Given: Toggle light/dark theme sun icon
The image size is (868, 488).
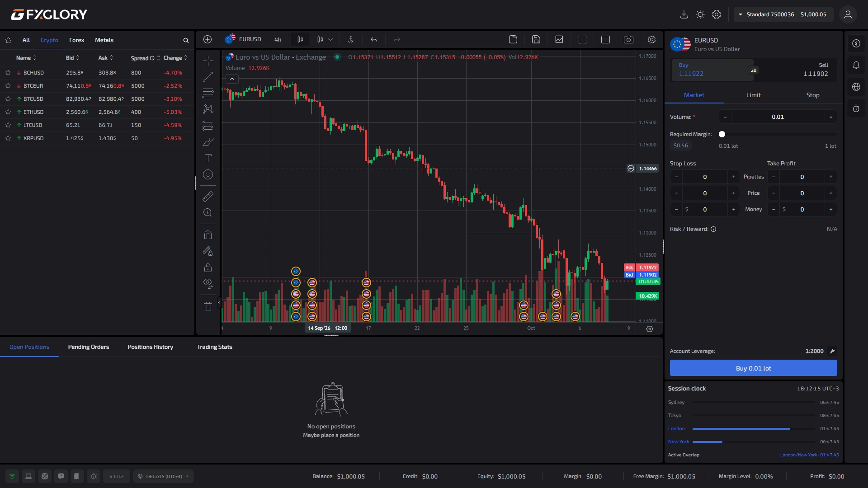Looking at the screenshot, I should tap(700, 14).
